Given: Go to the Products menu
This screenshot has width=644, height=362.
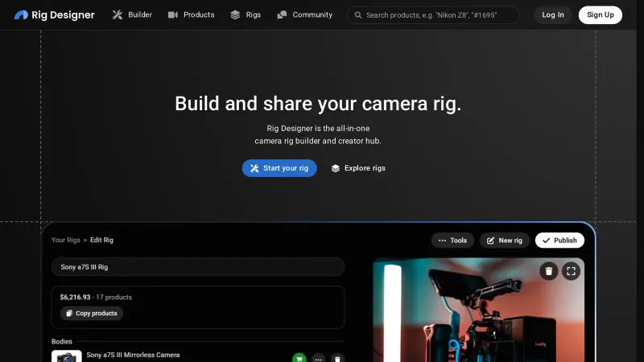Looking at the screenshot, I should click(191, 15).
